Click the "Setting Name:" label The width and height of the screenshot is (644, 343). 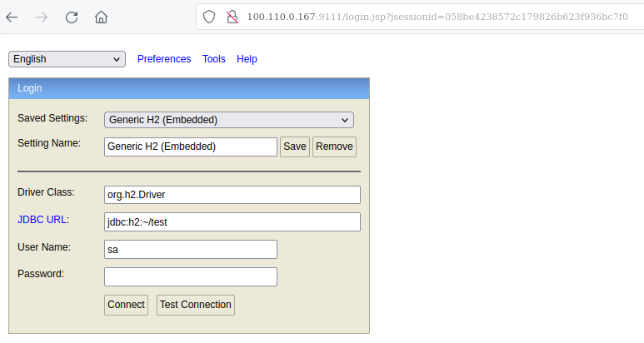(x=49, y=143)
